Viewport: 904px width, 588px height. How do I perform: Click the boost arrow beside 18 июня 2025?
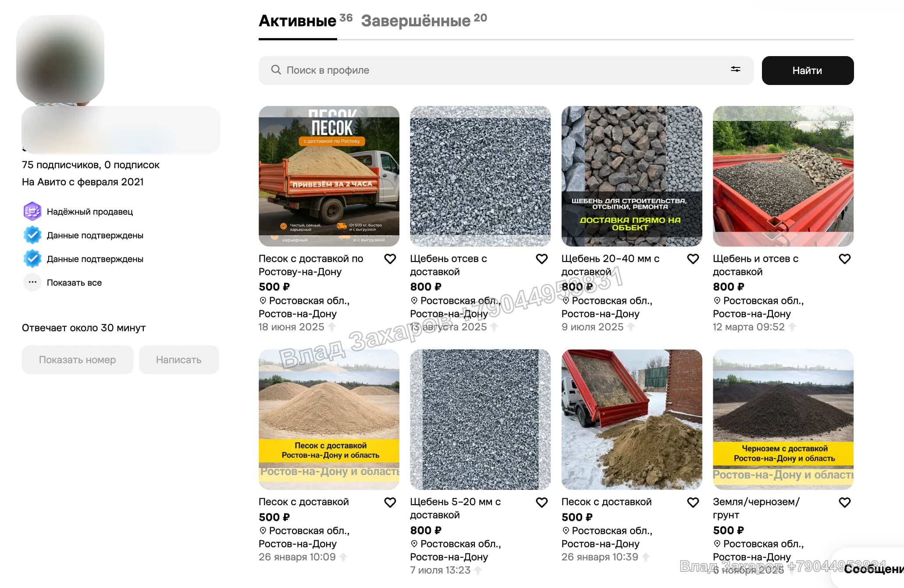point(332,327)
